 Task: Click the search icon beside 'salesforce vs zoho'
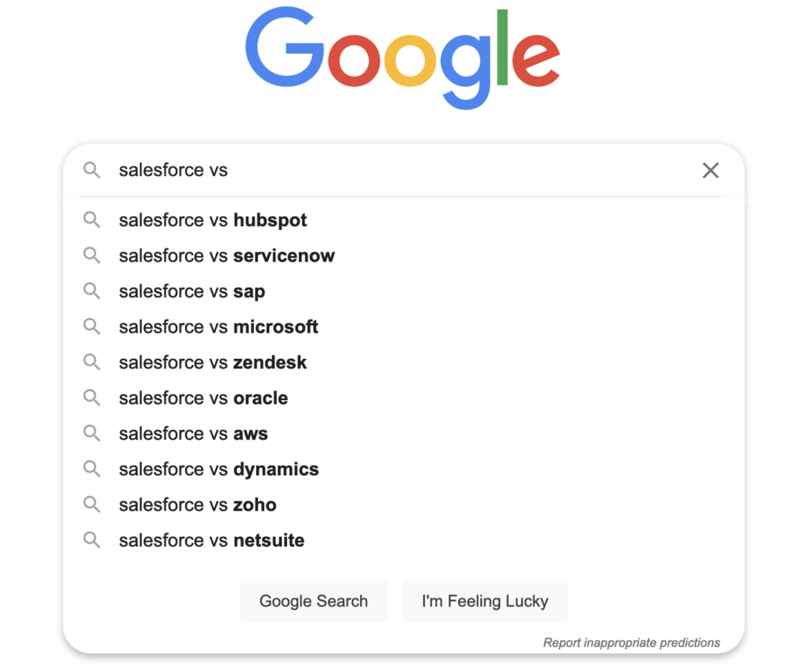point(92,504)
